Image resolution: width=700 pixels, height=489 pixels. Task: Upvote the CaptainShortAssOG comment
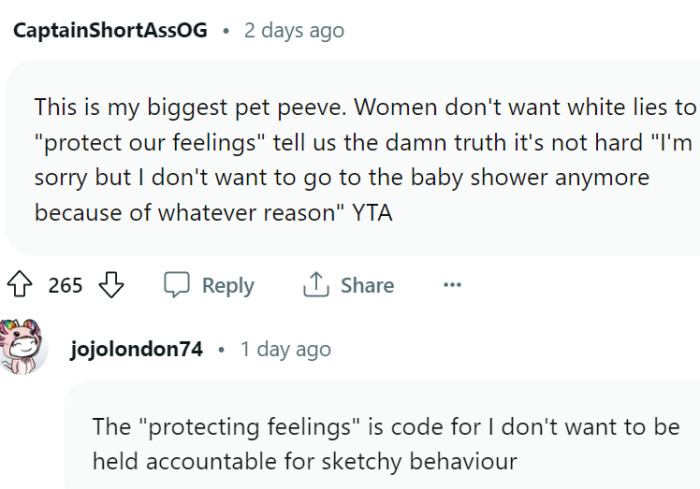tap(19, 286)
